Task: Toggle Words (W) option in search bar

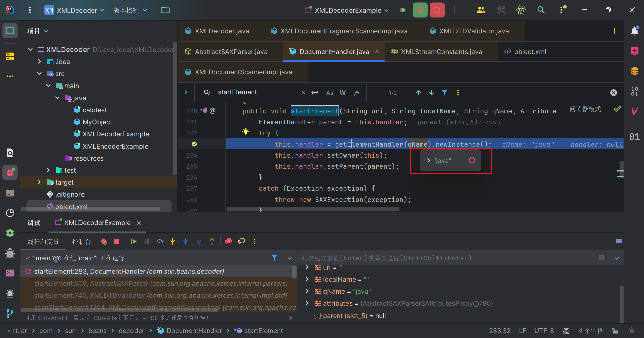Action: pos(343,93)
